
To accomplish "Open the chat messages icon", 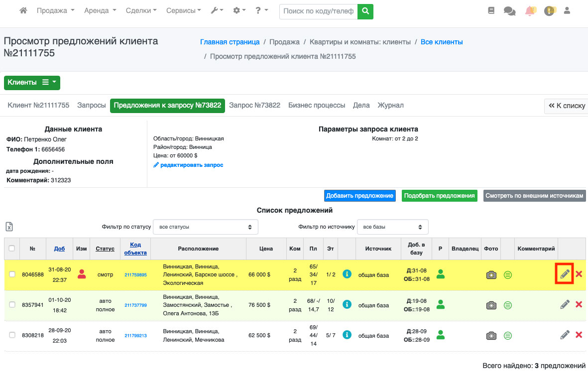I will [509, 11].
